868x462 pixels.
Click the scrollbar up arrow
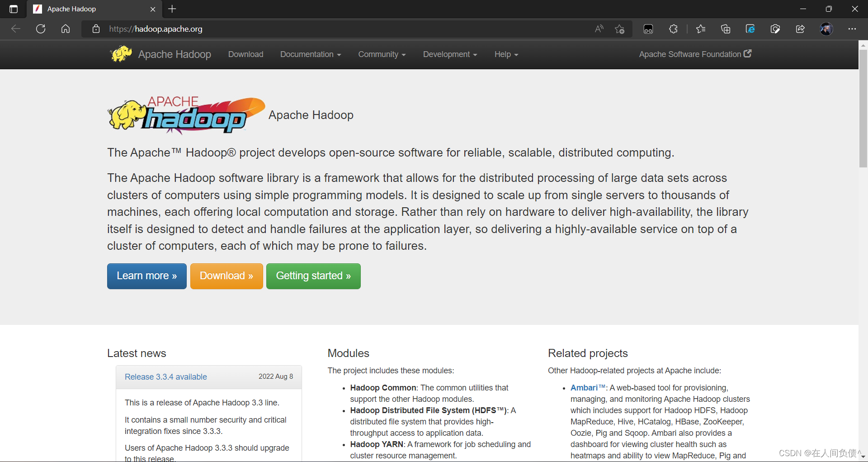(x=863, y=45)
